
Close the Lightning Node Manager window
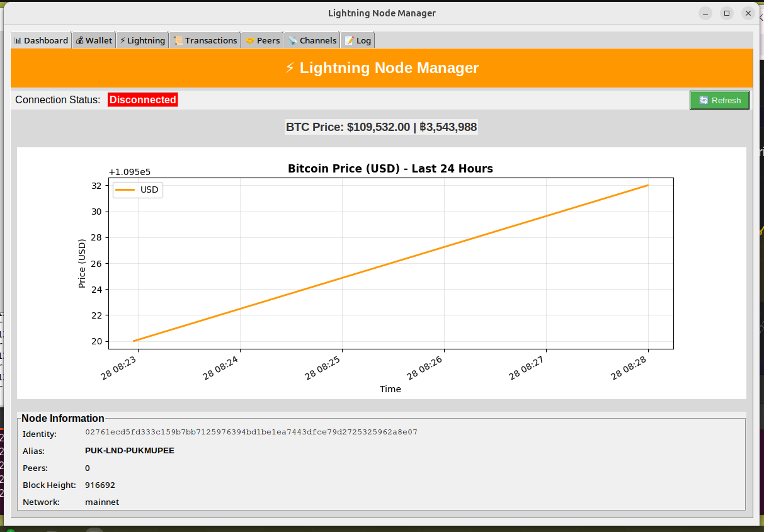[x=748, y=13]
